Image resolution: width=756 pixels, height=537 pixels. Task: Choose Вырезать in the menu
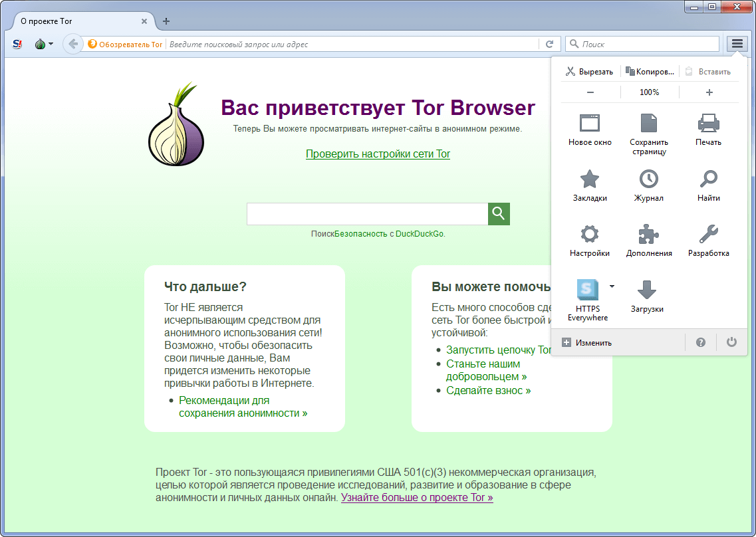589,71
